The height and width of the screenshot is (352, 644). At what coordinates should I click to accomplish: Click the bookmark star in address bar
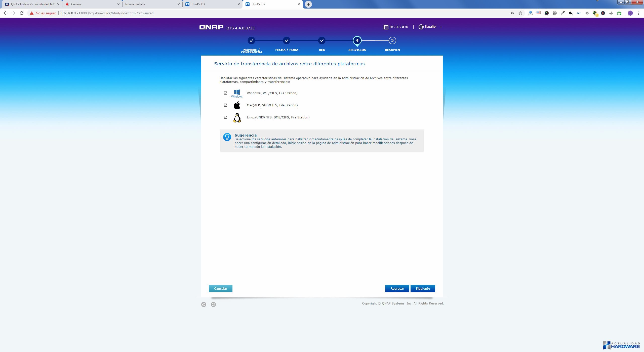click(x=520, y=13)
